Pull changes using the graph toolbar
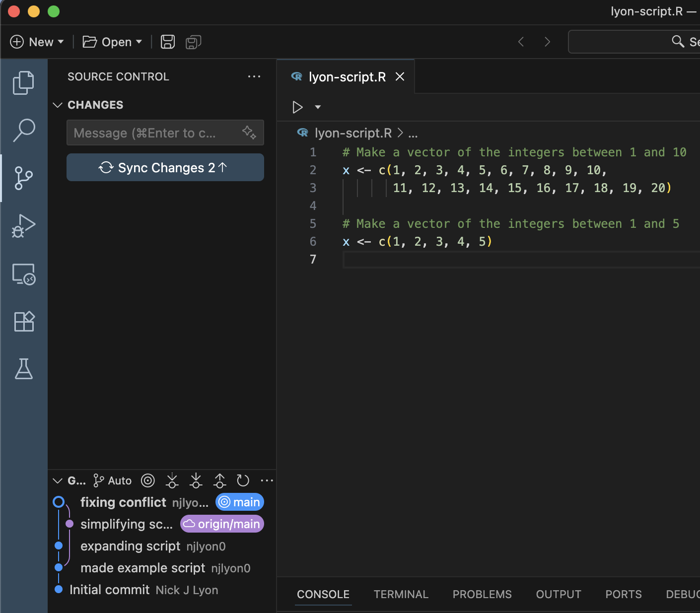The image size is (700, 613). [196, 480]
